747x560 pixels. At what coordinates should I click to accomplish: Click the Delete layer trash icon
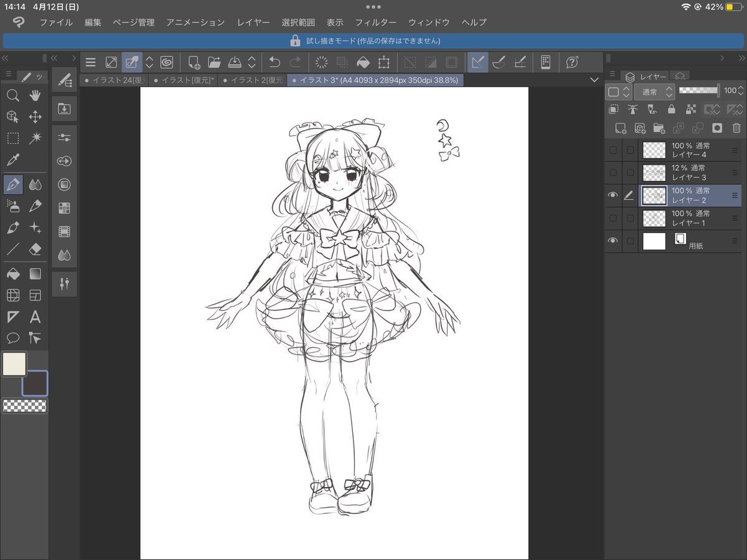click(x=736, y=128)
